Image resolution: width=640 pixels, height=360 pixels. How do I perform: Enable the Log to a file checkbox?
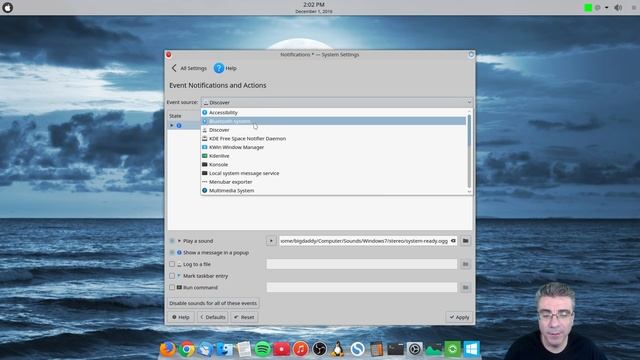click(172, 264)
